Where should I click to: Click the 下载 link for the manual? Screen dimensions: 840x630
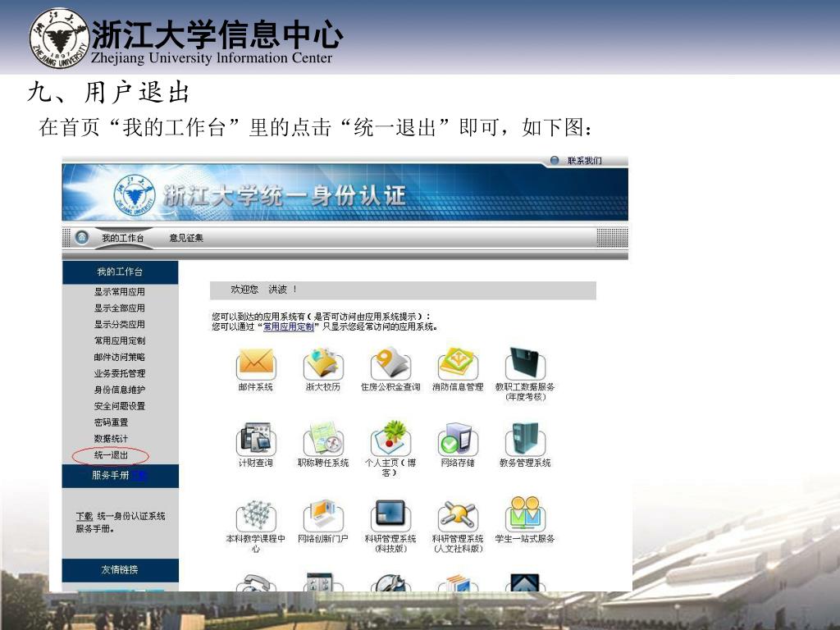click(84, 516)
